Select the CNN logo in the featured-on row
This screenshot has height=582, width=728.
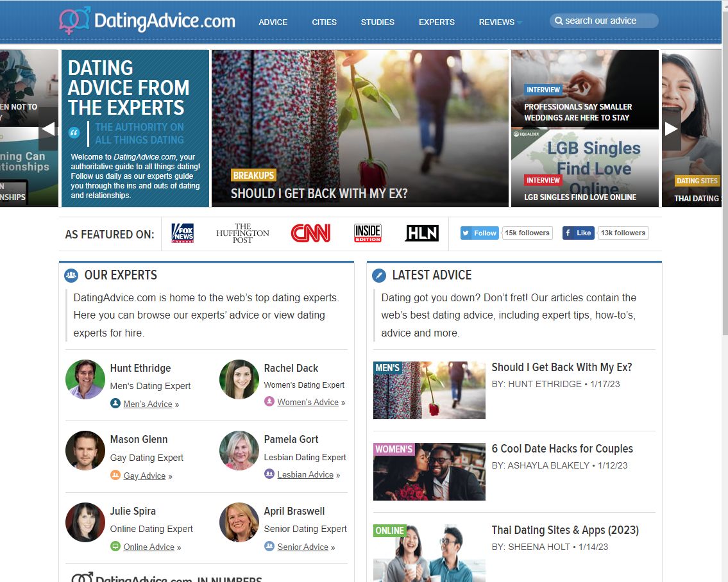point(310,233)
